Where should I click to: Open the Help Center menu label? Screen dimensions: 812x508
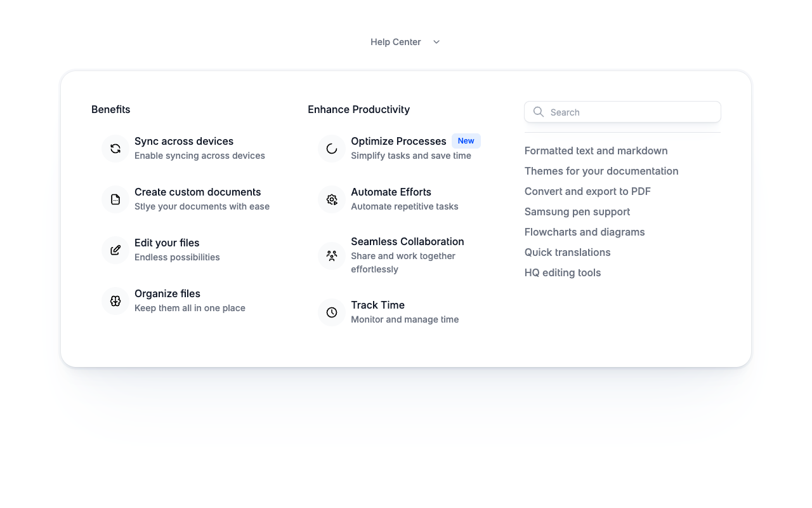pos(396,42)
